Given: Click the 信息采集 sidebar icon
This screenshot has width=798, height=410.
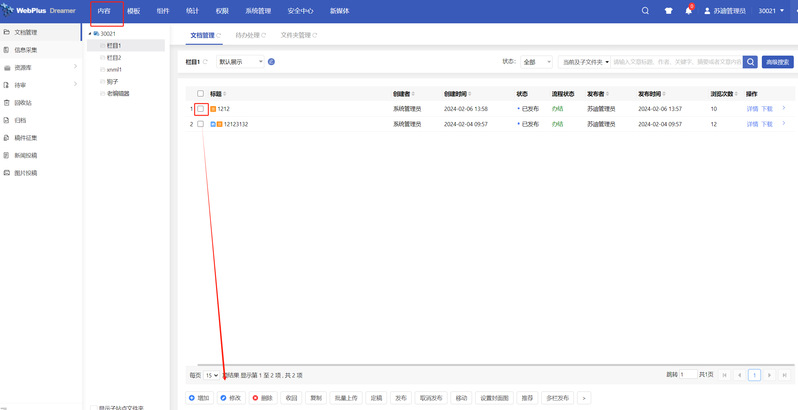Looking at the screenshot, I should pos(7,50).
